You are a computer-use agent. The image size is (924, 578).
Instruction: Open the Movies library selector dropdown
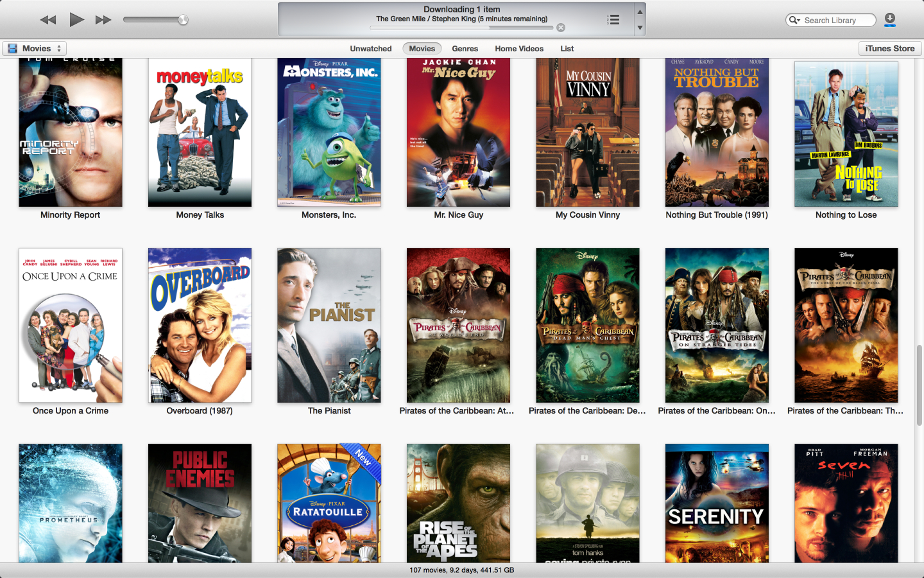click(x=34, y=48)
